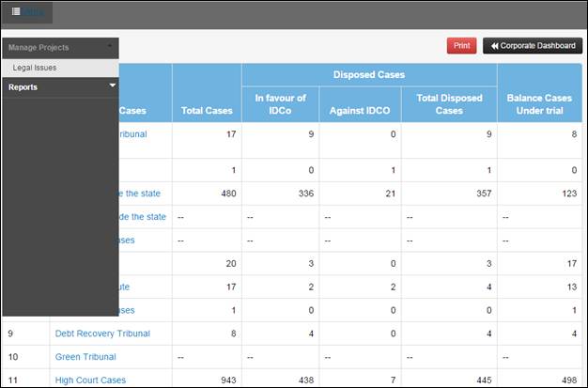The width and height of the screenshot is (588, 388).
Task: Expand the Manage Projects menu section
Action: [x=60, y=48]
